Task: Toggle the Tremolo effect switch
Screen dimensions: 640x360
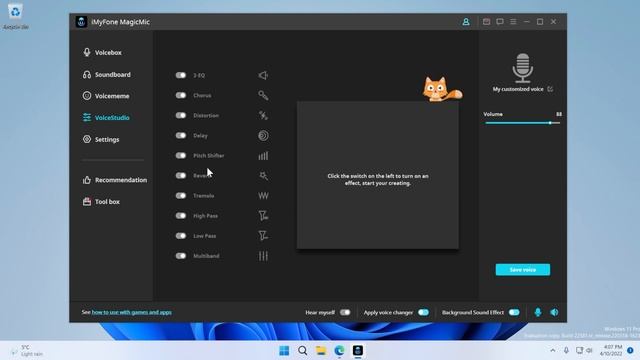Action: click(x=181, y=196)
